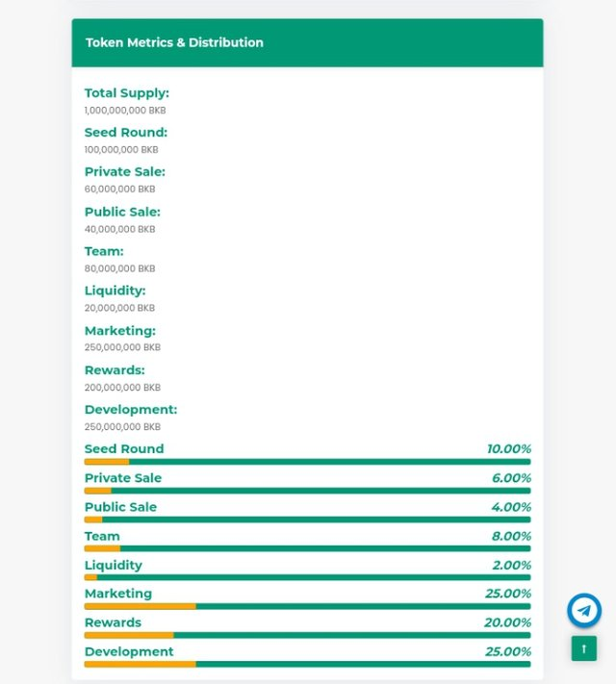Click the Public Sale progress bar

click(307, 519)
